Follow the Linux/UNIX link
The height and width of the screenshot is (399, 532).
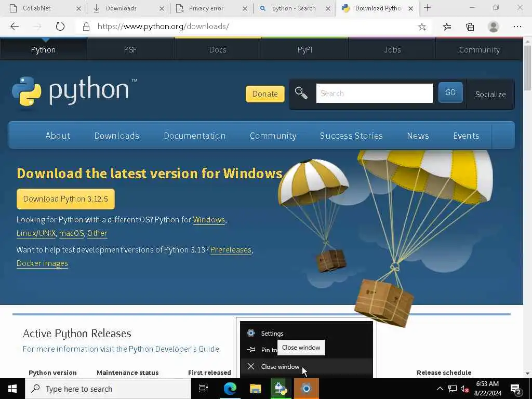[x=36, y=233]
